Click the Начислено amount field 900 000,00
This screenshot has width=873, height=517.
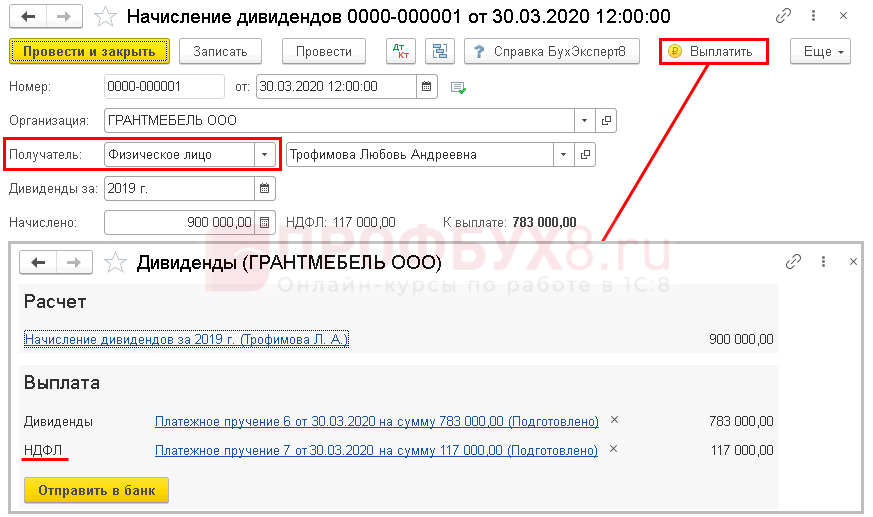179,222
